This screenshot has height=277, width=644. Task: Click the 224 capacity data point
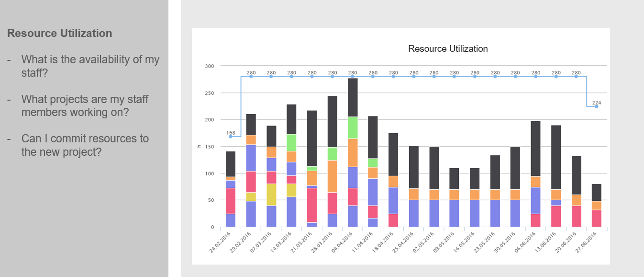pos(596,106)
